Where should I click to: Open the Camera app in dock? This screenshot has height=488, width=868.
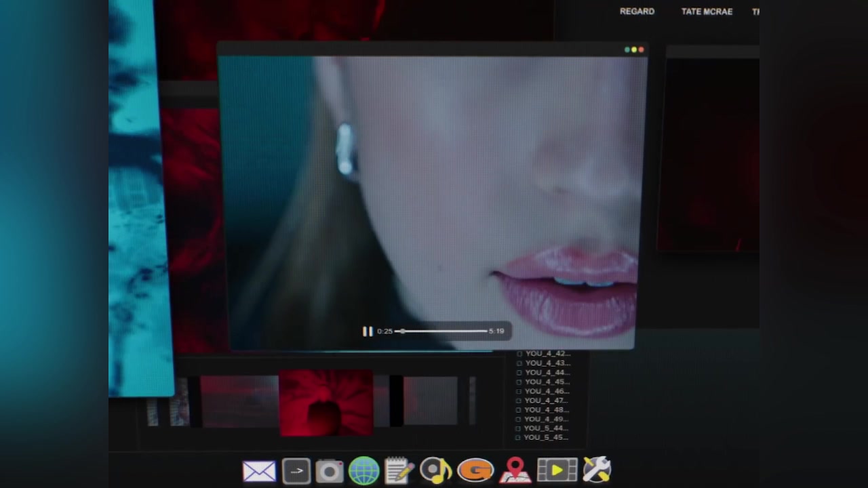pos(330,471)
